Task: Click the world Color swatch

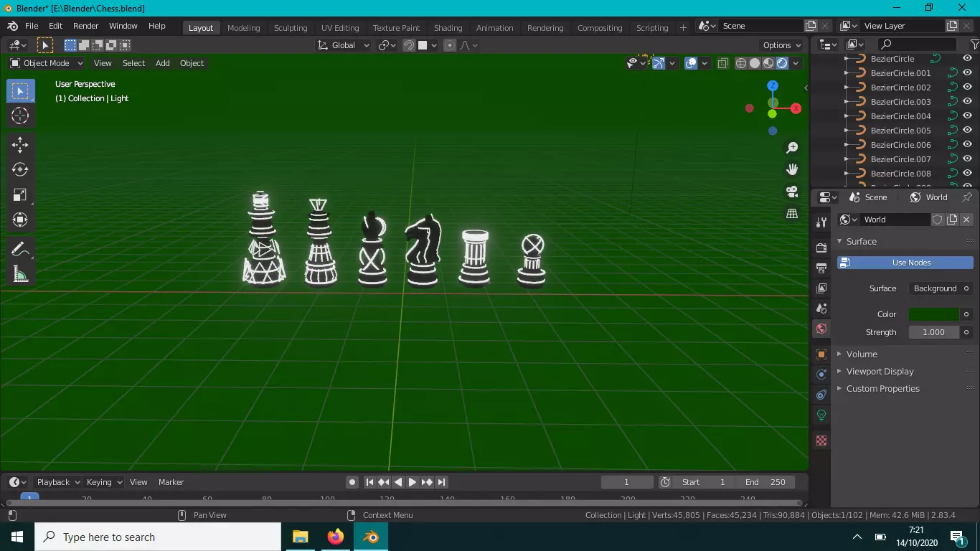Action: [934, 314]
